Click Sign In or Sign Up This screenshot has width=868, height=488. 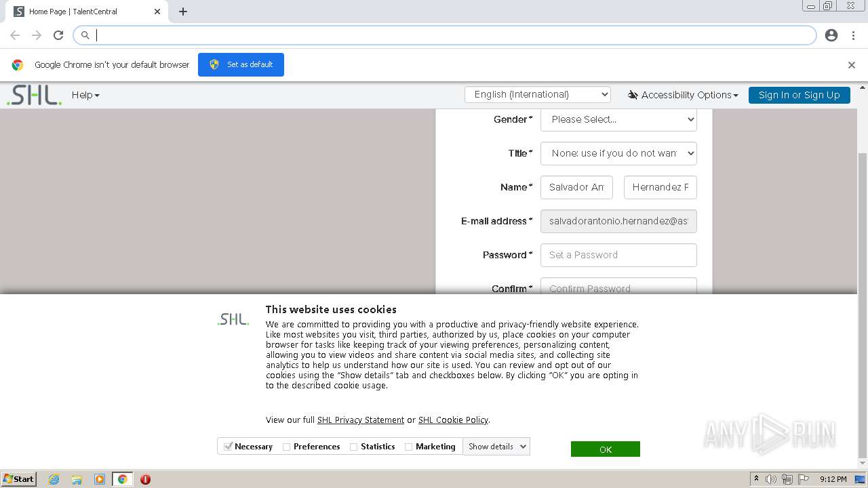tap(800, 95)
